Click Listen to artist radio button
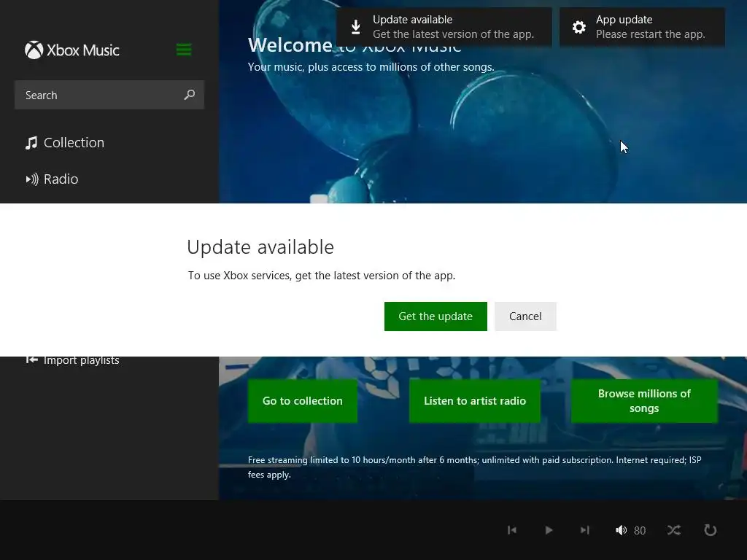The image size is (747, 560). pyautogui.click(x=474, y=401)
